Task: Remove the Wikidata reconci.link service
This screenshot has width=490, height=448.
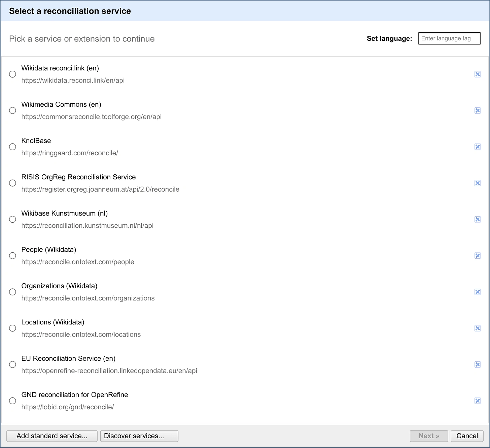Action: [x=478, y=74]
